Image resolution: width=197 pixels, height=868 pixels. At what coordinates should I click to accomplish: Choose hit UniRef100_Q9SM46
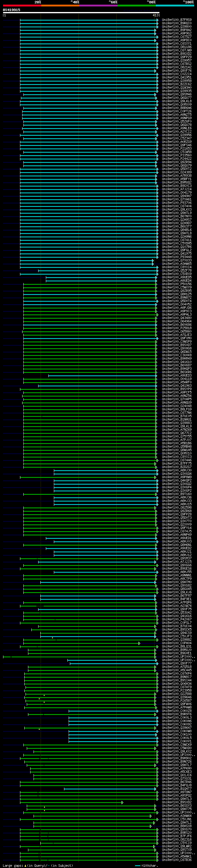click(x=177, y=94)
